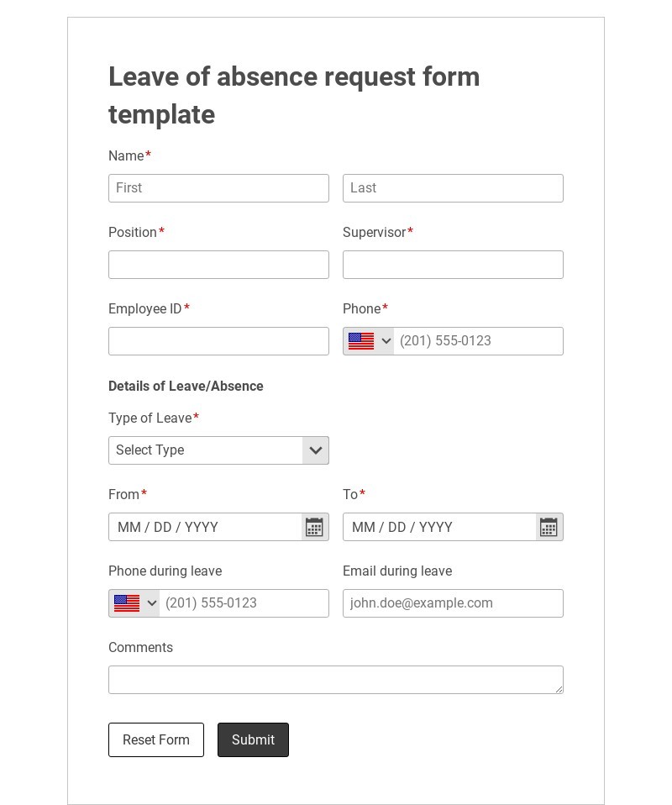
Task: Click into the Comments text area
Action: (335, 680)
